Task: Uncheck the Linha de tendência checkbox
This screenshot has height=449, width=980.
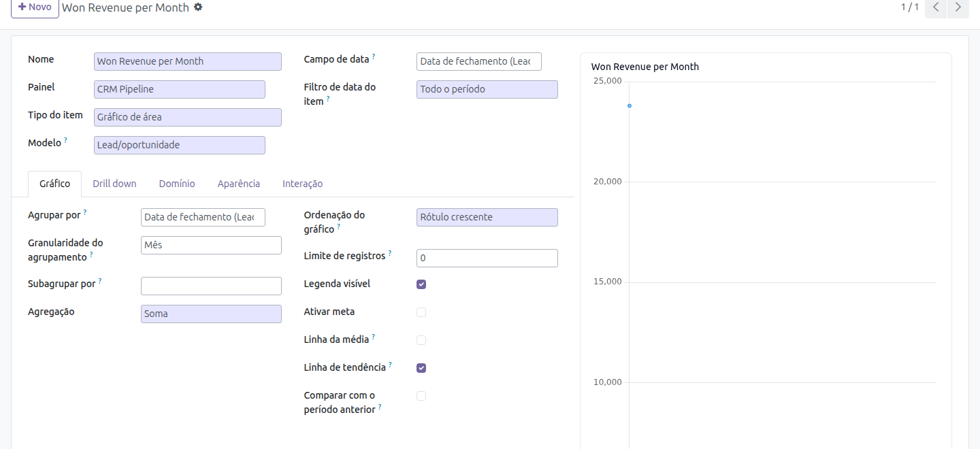Action: (421, 368)
